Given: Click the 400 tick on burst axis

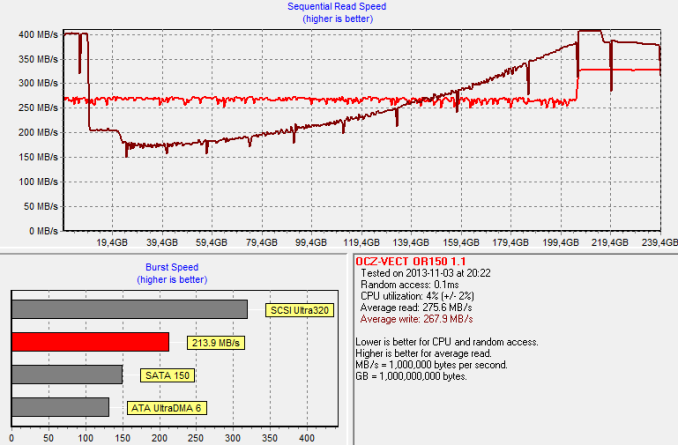Looking at the screenshot, I should click(307, 438).
